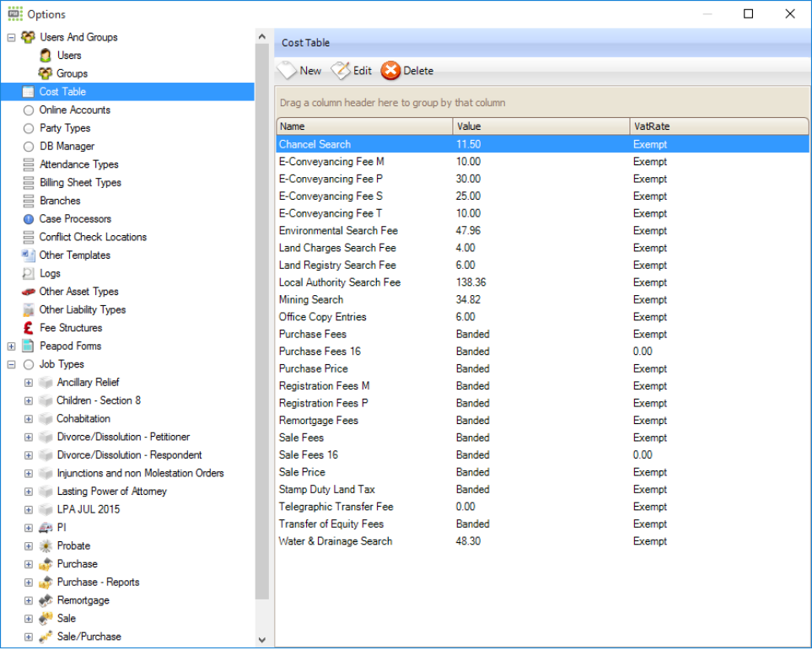
Task: Select the Users person icon
Action: coord(46,56)
